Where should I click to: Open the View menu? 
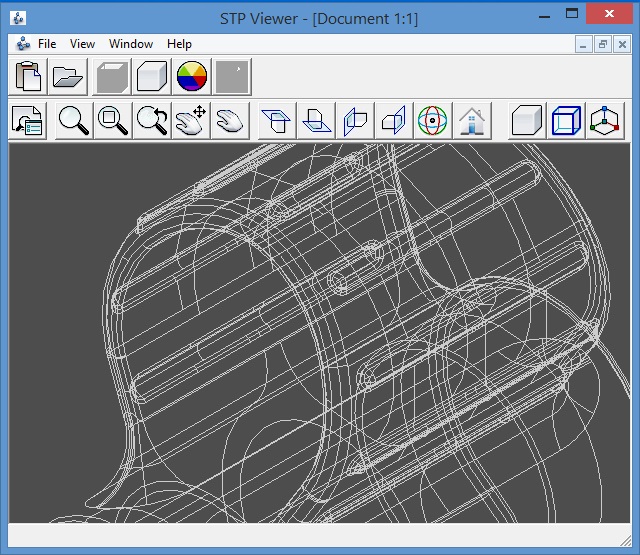point(82,44)
